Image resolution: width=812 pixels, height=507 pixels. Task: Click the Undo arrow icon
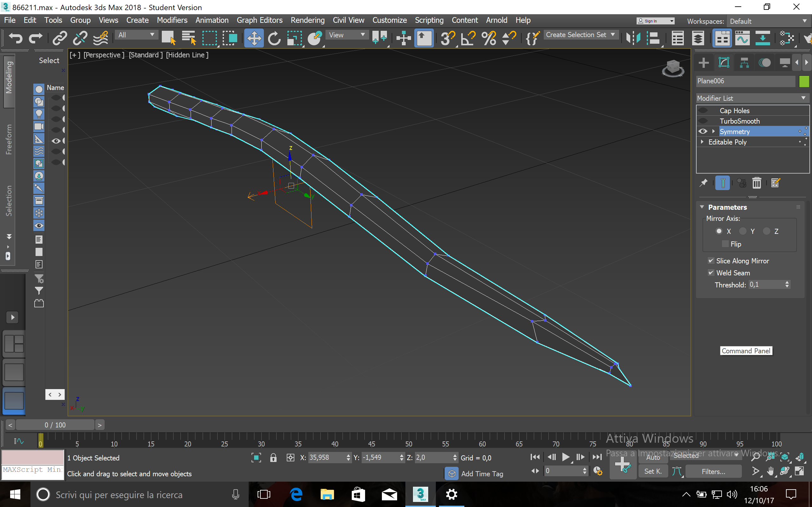point(15,38)
